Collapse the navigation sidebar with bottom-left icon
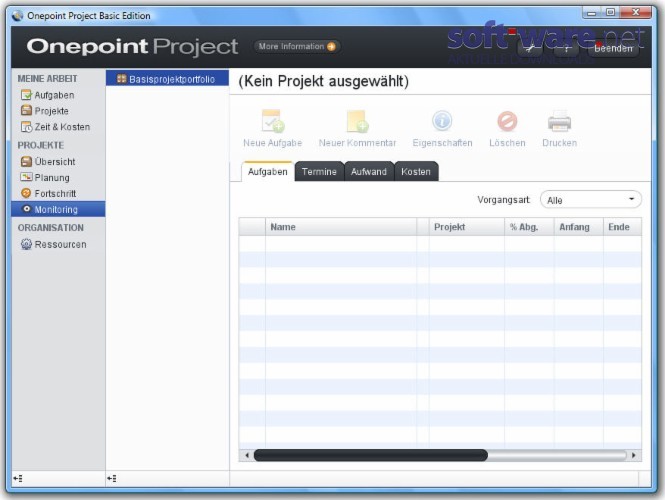 18,479
